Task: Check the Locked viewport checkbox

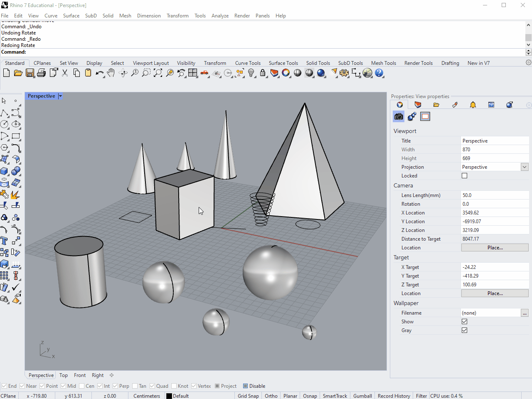Action: click(x=465, y=175)
